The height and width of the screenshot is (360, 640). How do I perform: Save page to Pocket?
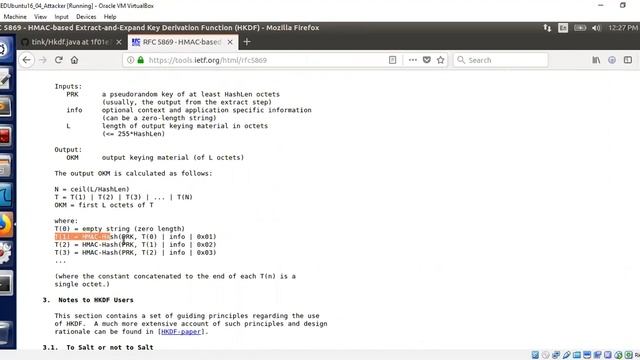pos(427,60)
